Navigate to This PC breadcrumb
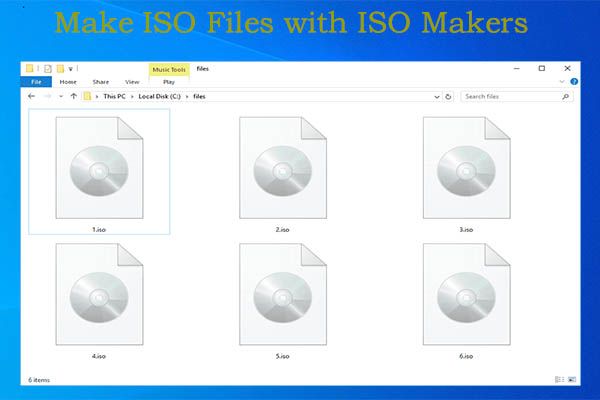Image resolution: width=600 pixels, height=400 pixels. (114, 96)
